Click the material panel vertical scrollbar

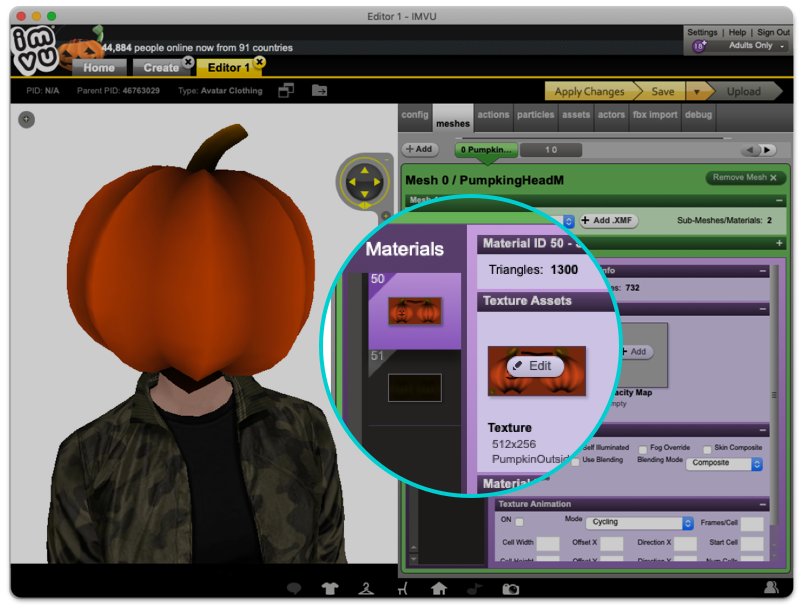(x=774, y=395)
